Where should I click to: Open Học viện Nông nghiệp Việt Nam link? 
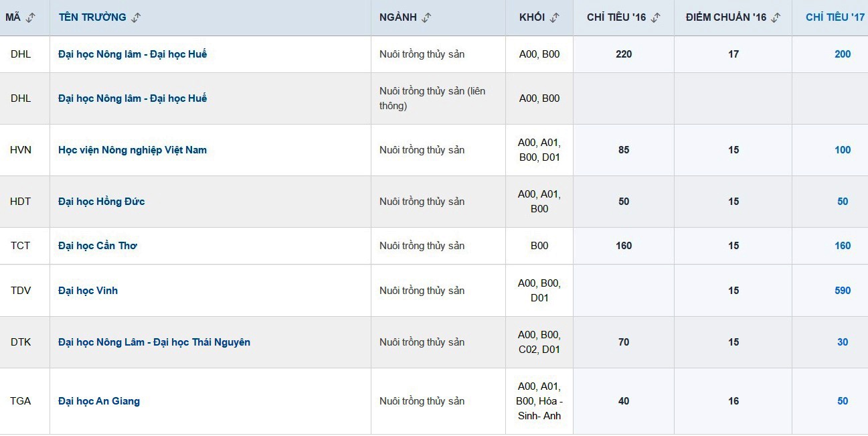click(x=133, y=150)
